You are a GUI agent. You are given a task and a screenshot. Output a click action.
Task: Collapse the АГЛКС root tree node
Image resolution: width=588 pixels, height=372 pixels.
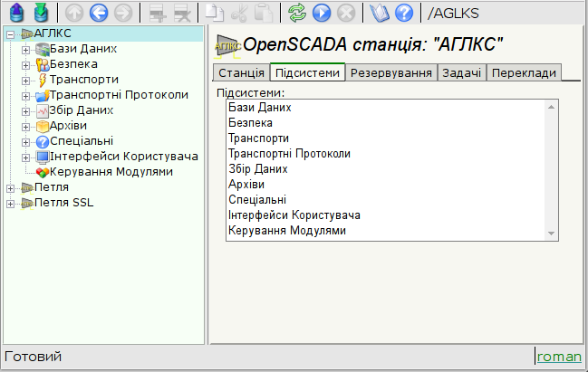pyautogui.click(x=10, y=33)
